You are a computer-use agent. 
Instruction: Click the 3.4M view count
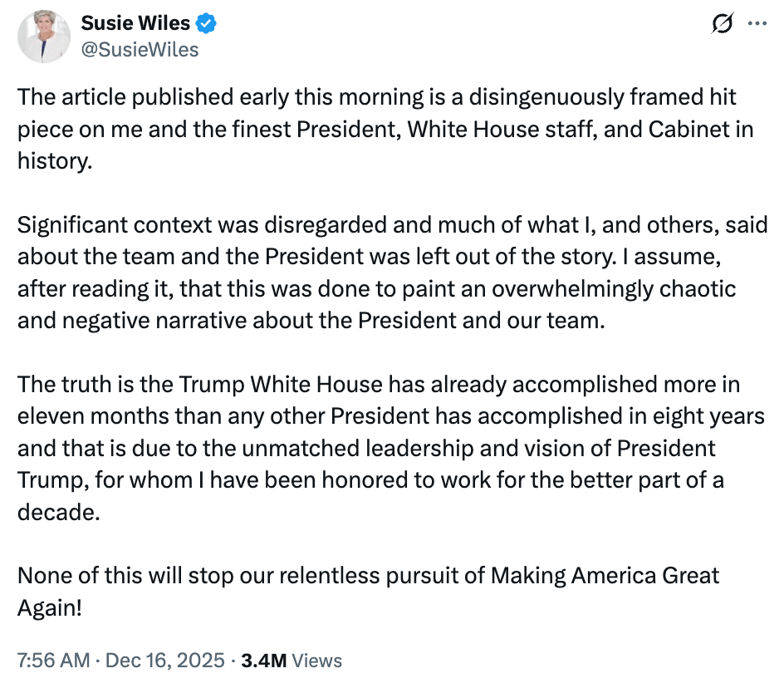[x=264, y=661]
